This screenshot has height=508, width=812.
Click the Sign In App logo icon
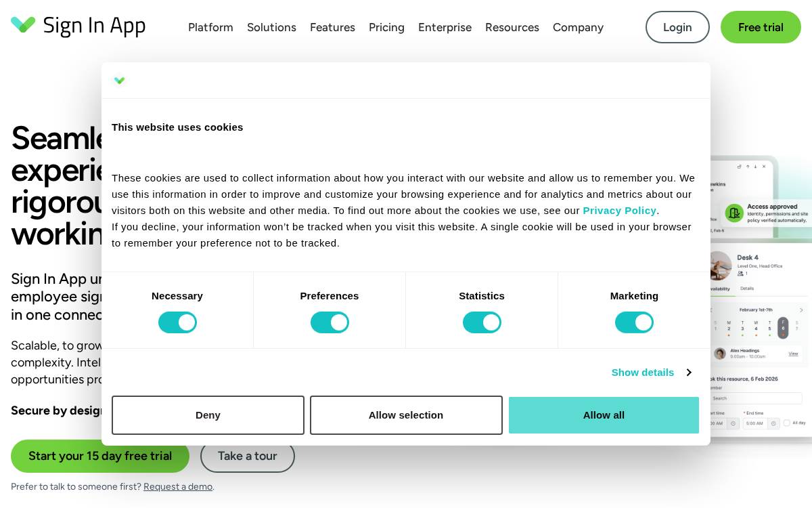pyautogui.click(x=23, y=24)
